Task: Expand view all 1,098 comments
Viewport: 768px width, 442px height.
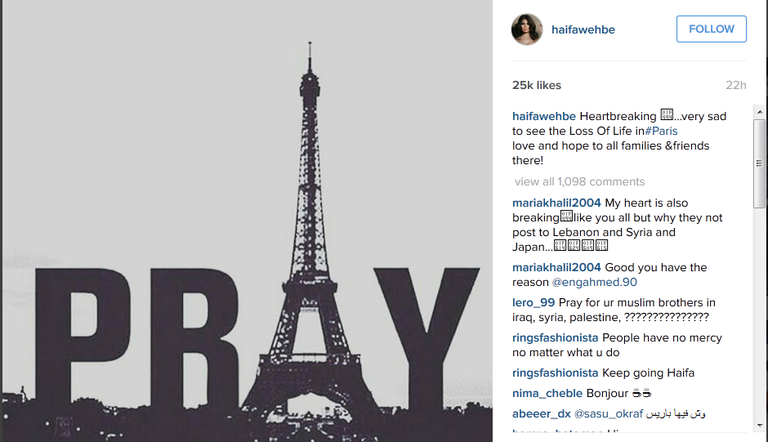Action: (x=579, y=182)
